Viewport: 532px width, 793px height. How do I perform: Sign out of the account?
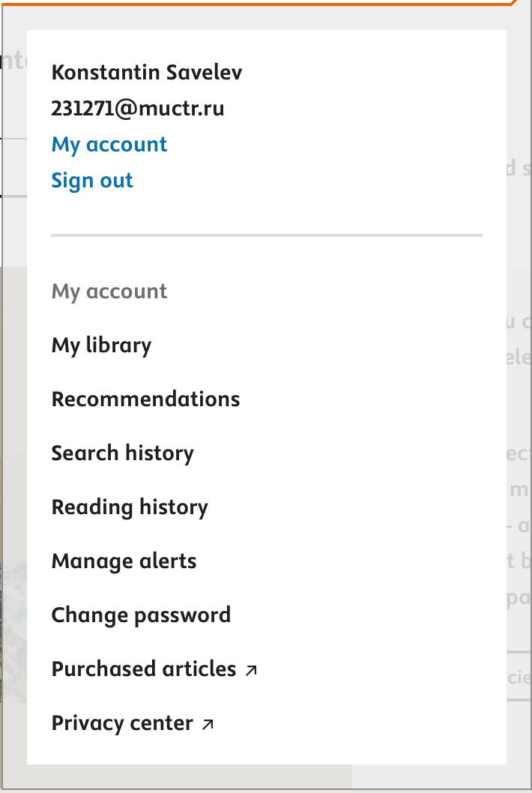pyautogui.click(x=92, y=181)
